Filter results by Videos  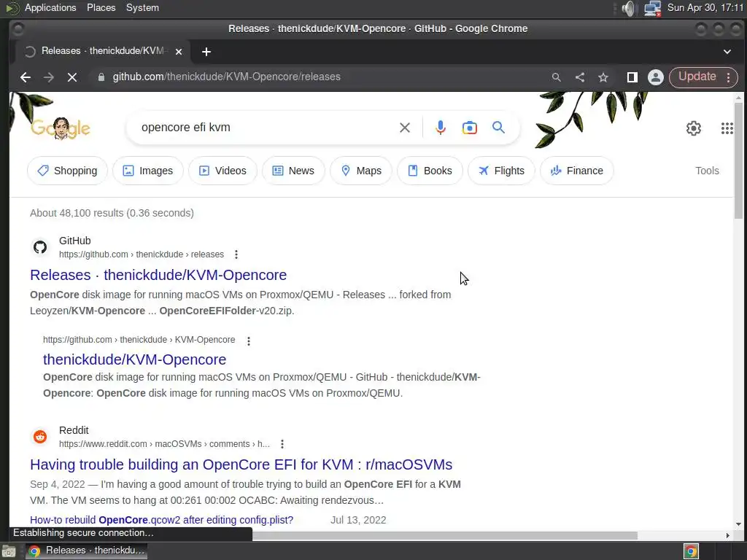[222, 171]
